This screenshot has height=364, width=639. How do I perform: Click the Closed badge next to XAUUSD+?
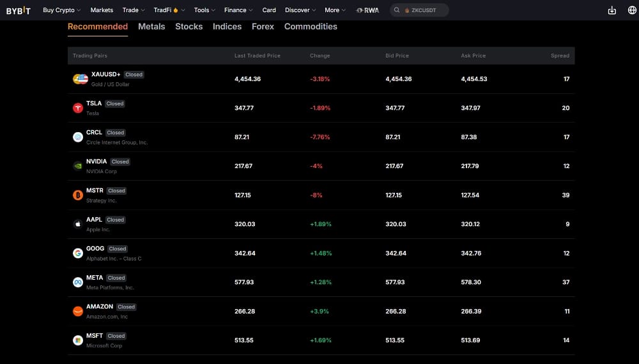click(x=134, y=75)
